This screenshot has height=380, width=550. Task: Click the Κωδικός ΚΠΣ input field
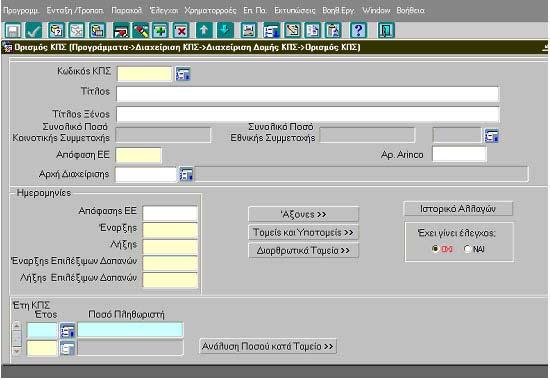[144, 74]
